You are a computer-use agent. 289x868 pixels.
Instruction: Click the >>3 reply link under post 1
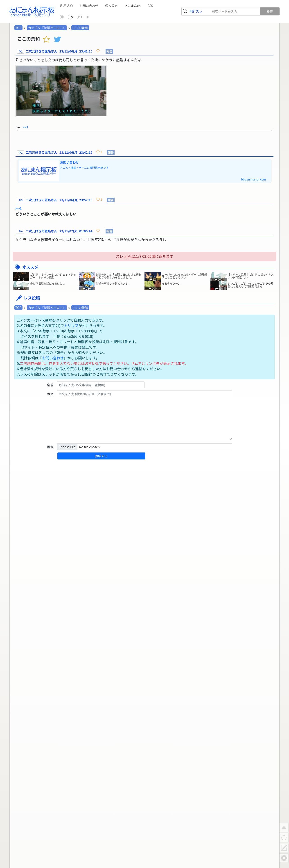[x=25, y=127]
